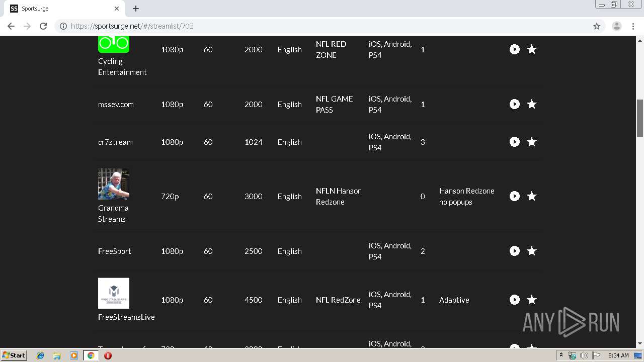
Task: View site information icon in address bar
Action: click(63, 26)
